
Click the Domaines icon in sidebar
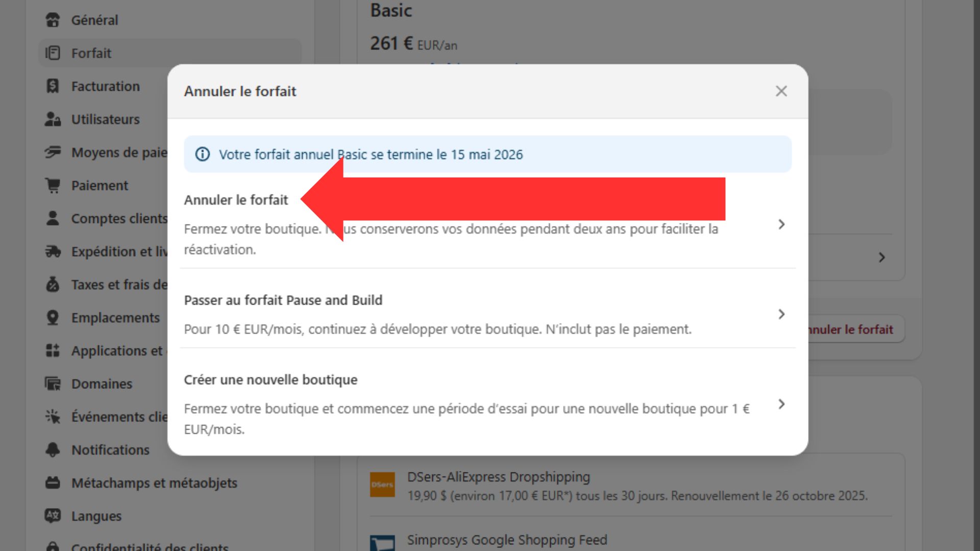[x=53, y=384]
